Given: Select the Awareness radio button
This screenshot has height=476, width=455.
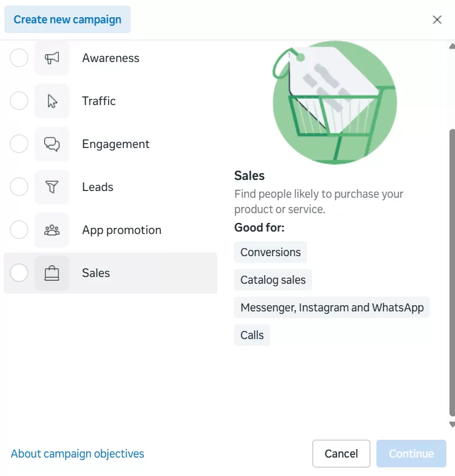Looking at the screenshot, I should (x=19, y=58).
